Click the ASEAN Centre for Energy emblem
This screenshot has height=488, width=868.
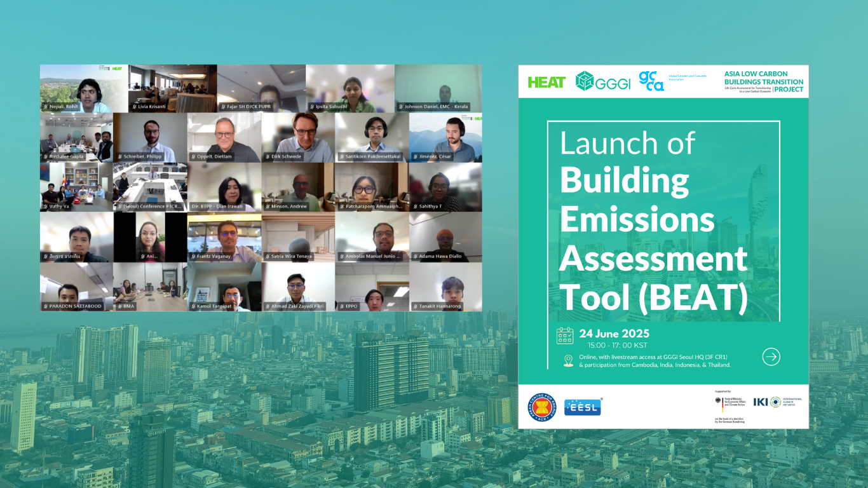point(542,407)
